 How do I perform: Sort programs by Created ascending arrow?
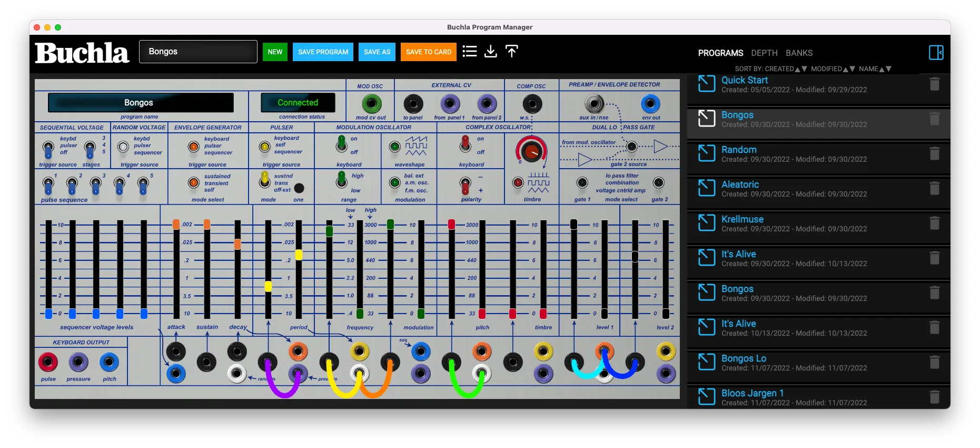(x=797, y=69)
